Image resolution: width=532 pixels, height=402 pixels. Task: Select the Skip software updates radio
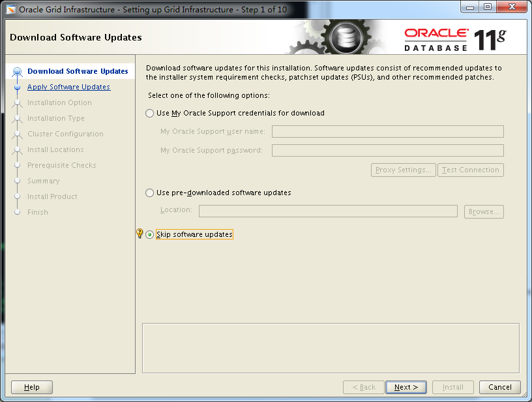150,235
